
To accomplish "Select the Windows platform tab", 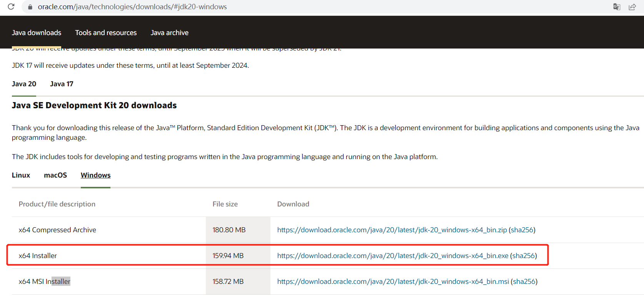I will click(95, 175).
